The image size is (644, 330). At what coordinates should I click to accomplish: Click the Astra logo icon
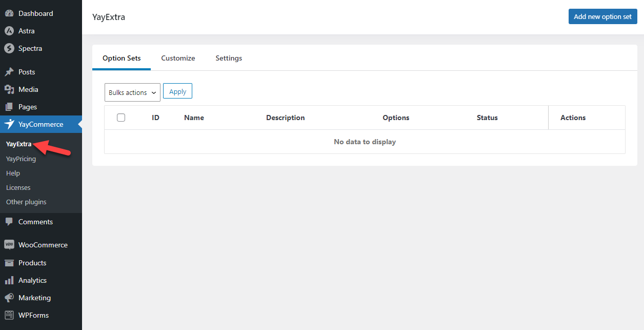(x=9, y=31)
